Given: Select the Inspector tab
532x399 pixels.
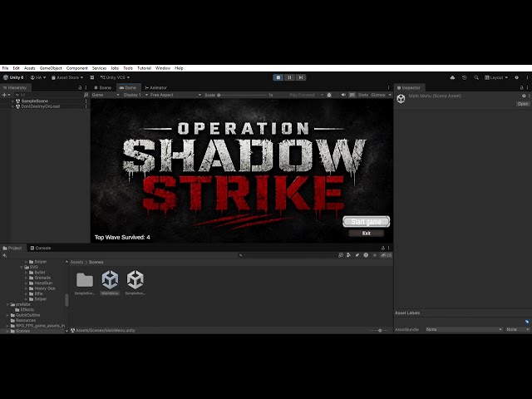Looking at the screenshot, I should click(408, 87).
